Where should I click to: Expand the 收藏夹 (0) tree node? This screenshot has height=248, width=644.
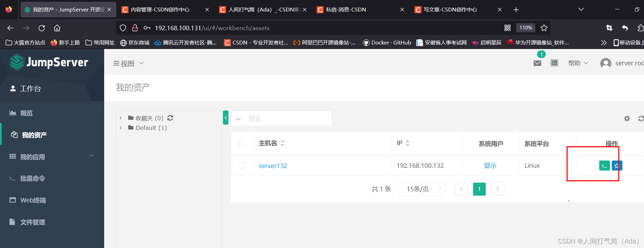(120, 118)
